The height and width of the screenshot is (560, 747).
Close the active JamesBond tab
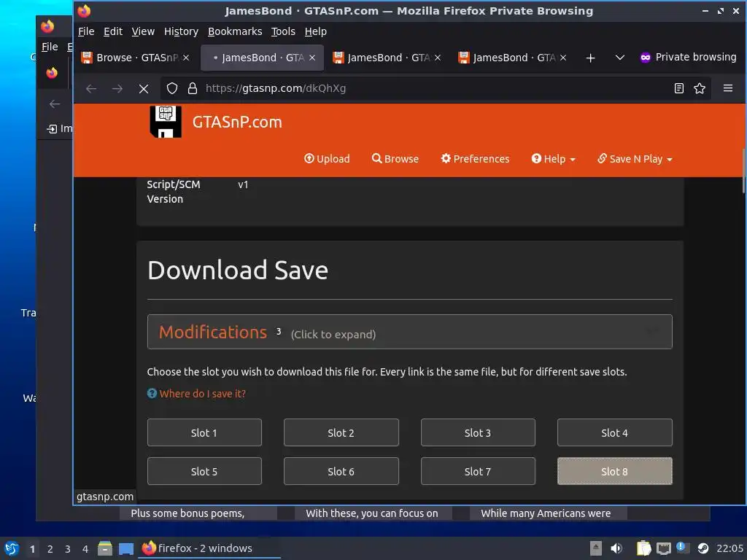pos(312,58)
